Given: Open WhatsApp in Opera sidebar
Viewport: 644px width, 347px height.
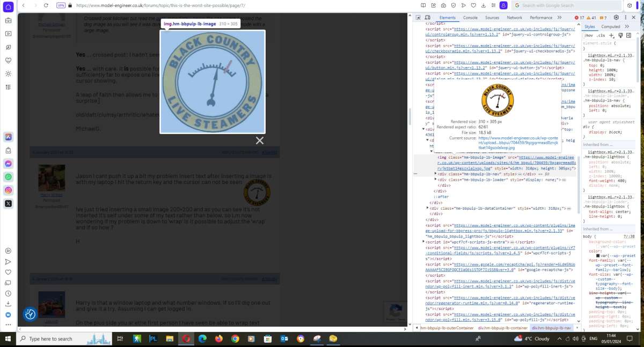Looking at the screenshot, I should 8,177.
